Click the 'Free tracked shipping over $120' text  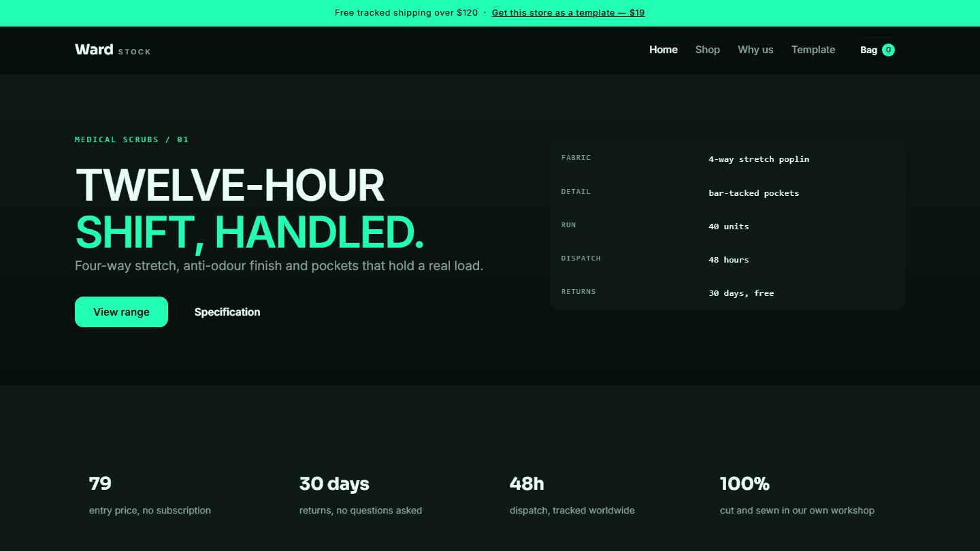coord(406,13)
